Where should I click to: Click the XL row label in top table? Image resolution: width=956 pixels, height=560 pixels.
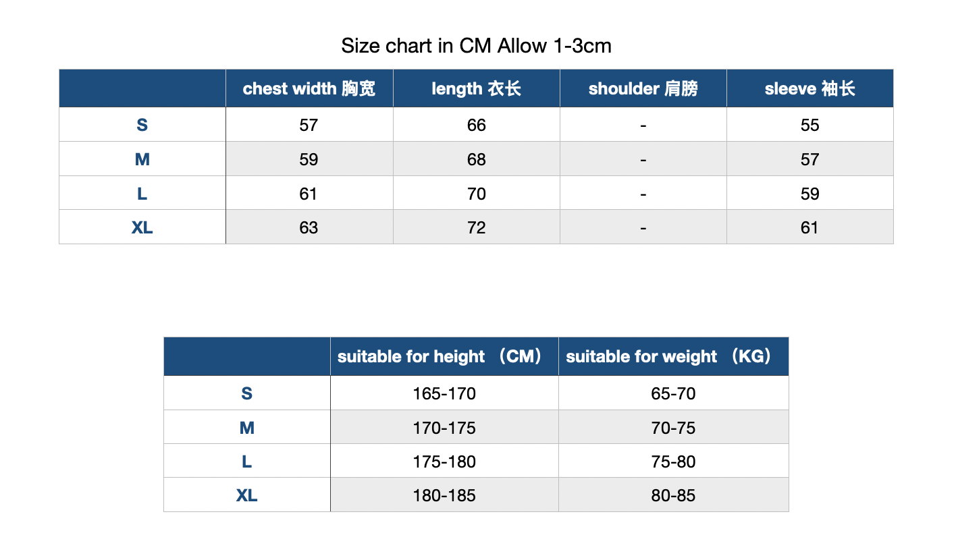click(x=142, y=227)
